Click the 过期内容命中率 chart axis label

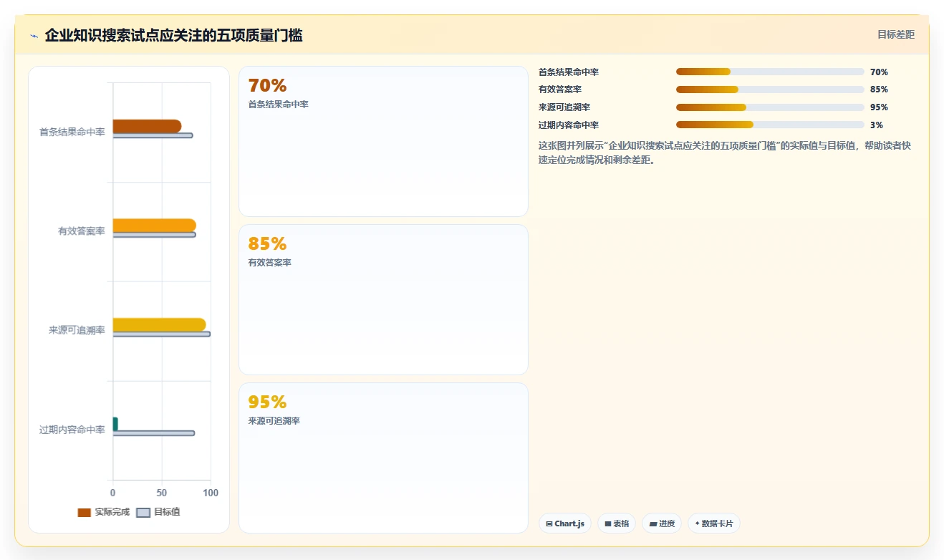72,430
